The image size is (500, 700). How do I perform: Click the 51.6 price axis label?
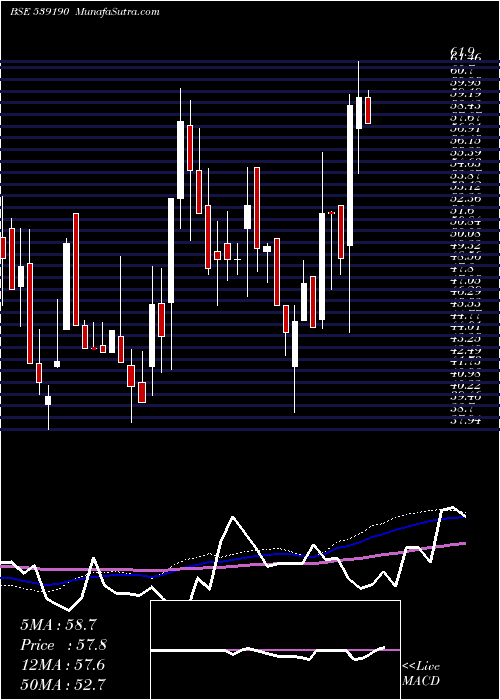point(463,211)
